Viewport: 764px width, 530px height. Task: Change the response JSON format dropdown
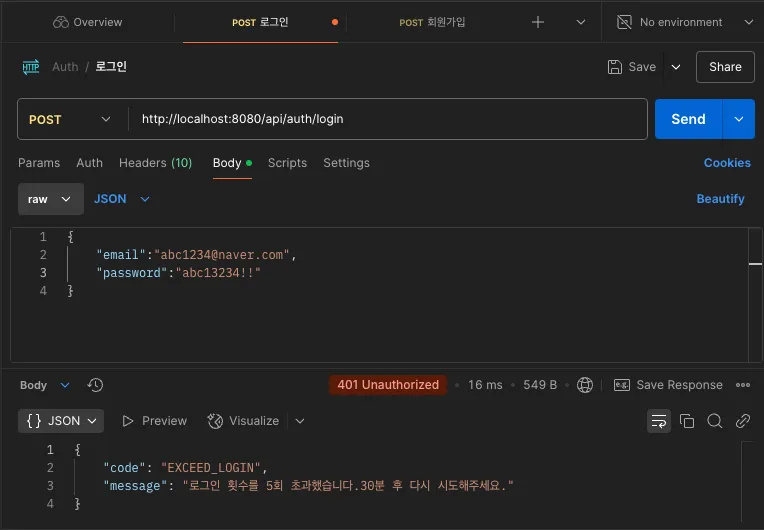point(61,421)
